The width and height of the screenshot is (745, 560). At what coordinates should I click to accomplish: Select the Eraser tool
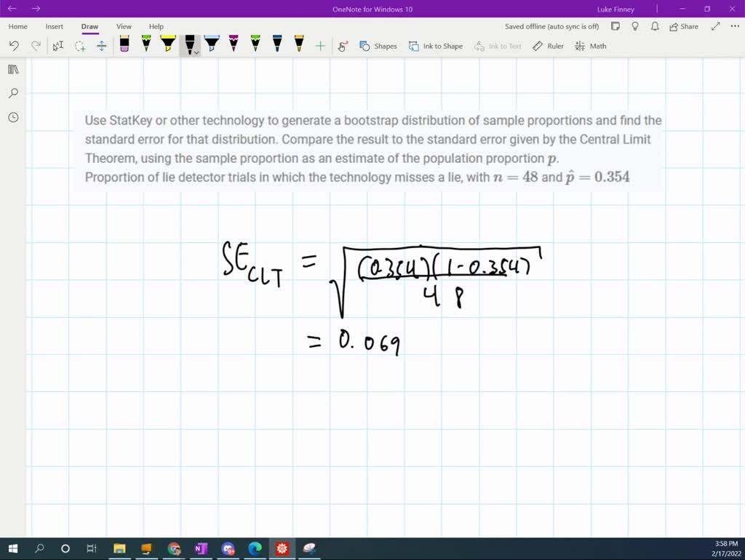tap(124, 45)
